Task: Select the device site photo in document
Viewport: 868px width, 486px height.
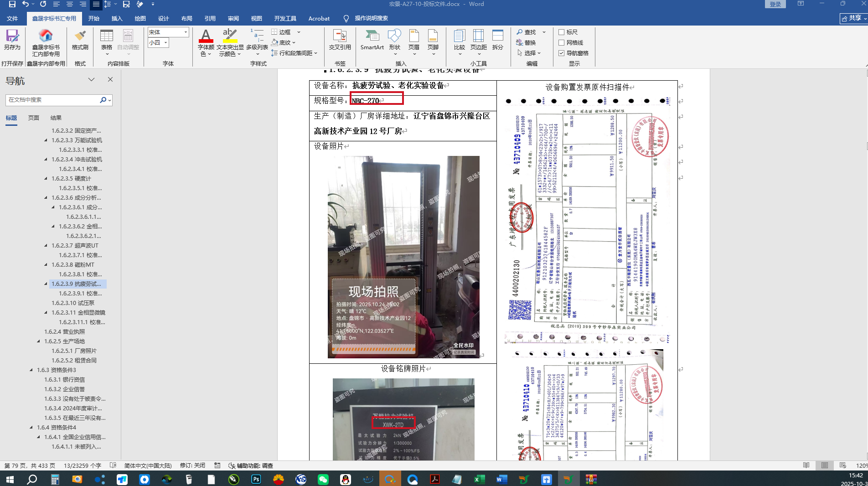Action: (x=403, y=257)
